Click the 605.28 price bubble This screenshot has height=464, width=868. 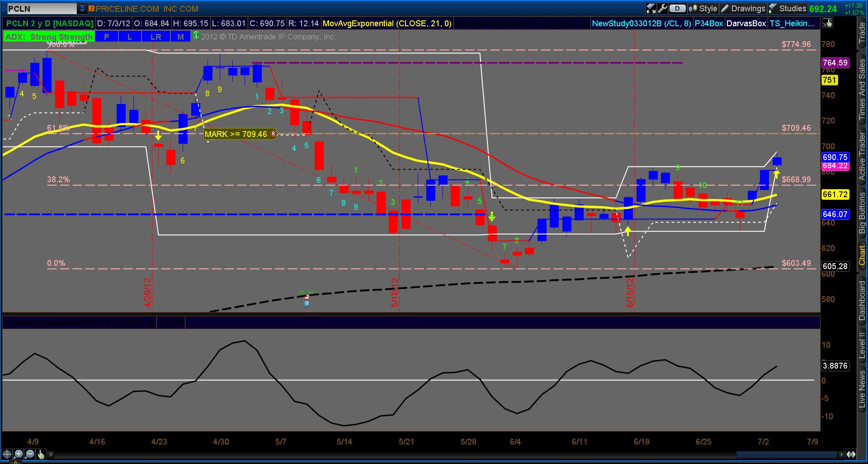[x=835, y=266]
